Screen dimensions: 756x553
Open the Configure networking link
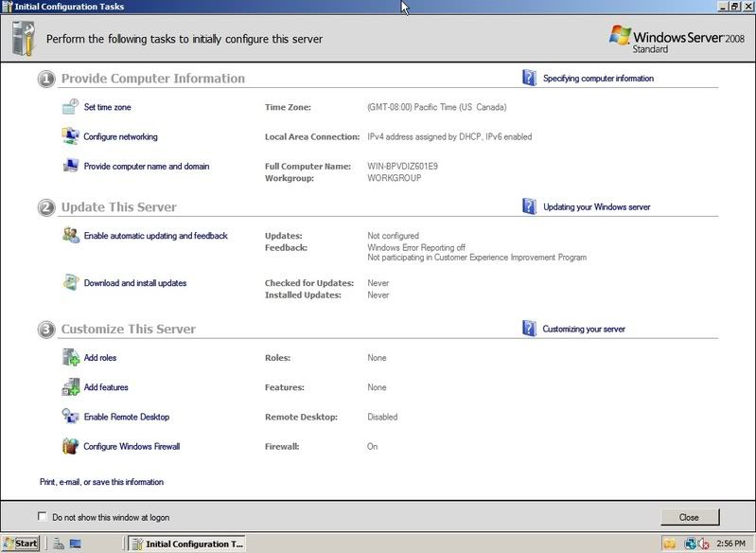pos(120,136)
